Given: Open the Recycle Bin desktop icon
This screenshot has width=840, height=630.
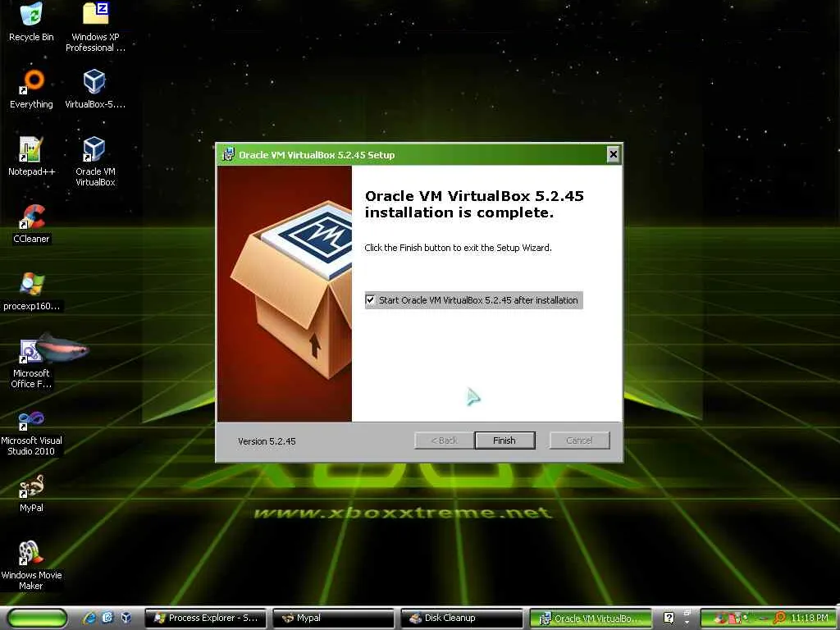Looking at the screenshot, I should (32, 22).
